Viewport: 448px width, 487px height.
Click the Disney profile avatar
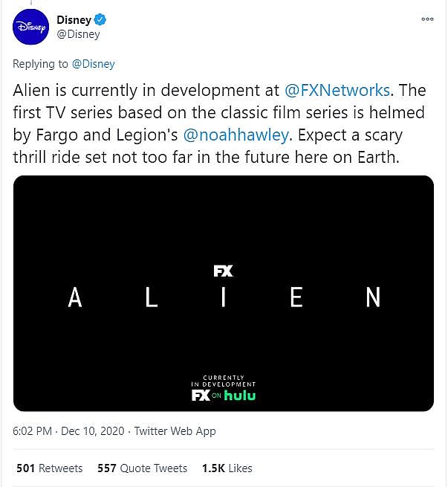point(30,27)
